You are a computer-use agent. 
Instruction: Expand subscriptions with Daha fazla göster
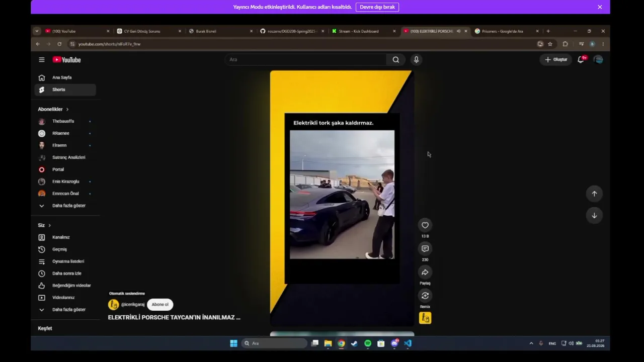65,206
